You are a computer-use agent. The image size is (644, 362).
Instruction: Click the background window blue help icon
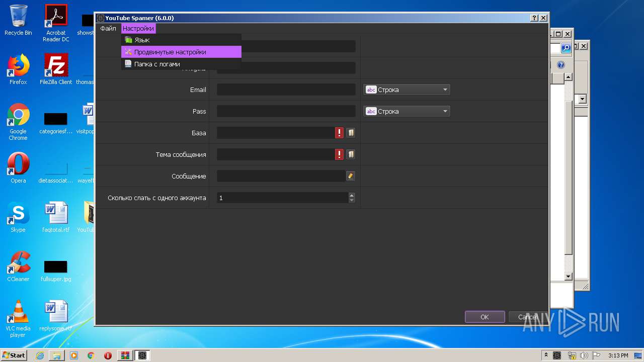(561, 65)
